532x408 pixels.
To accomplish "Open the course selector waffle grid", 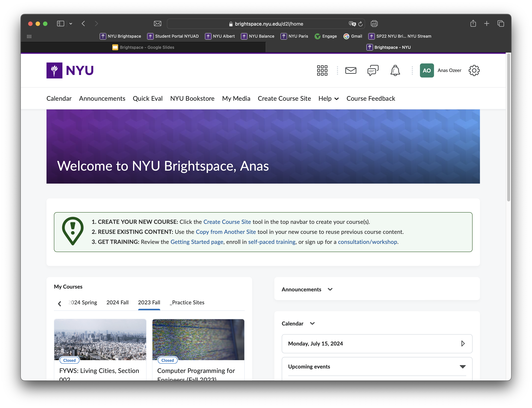I will coord(322,70).
